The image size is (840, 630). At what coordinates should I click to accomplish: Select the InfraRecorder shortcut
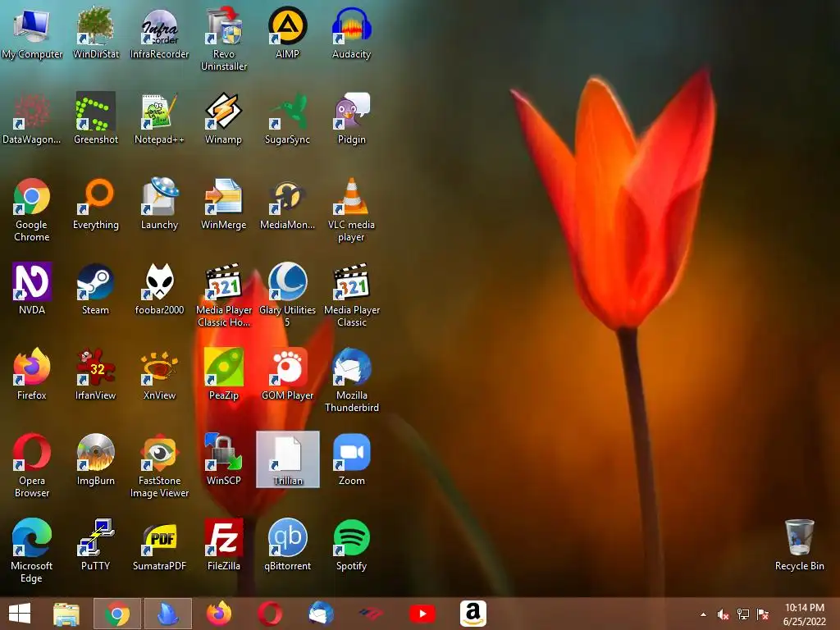tap(160, 33)
